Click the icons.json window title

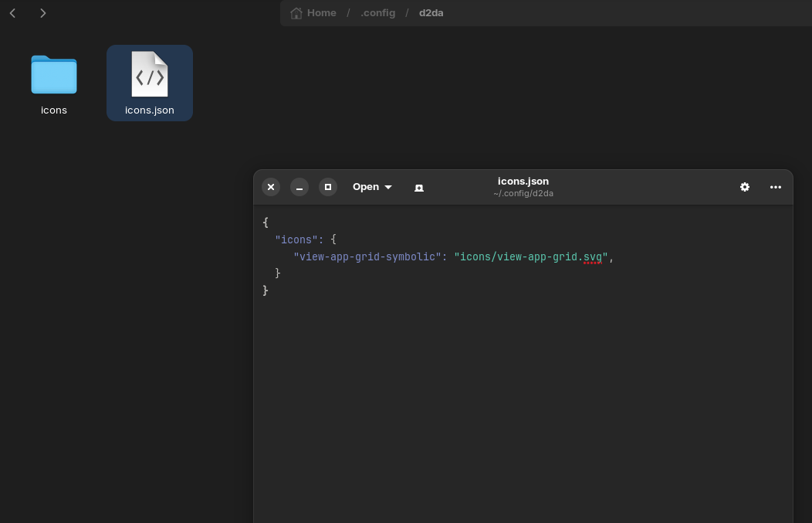pyautogui.click(x=523, y=182)
